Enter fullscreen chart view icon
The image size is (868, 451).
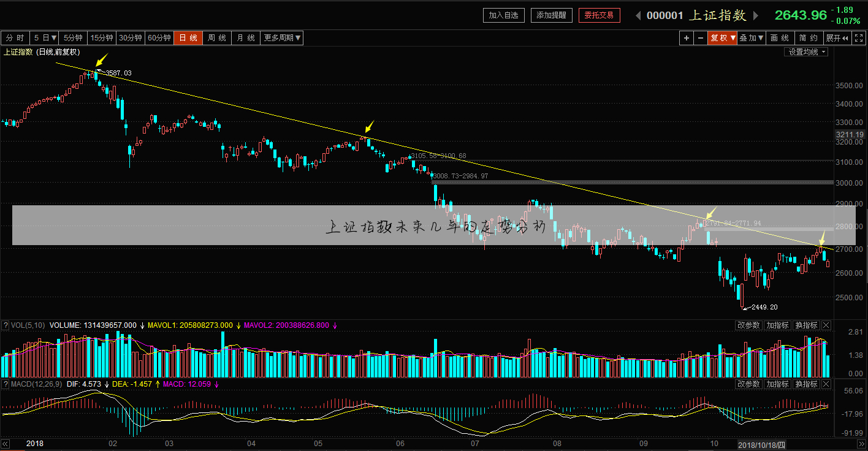(859, 38)
